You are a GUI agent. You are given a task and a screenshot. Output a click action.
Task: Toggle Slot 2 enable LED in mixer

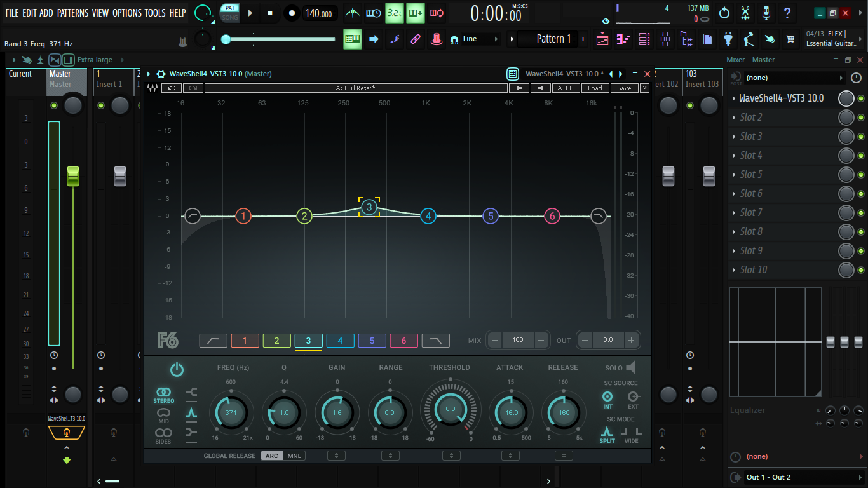(861, 118)
